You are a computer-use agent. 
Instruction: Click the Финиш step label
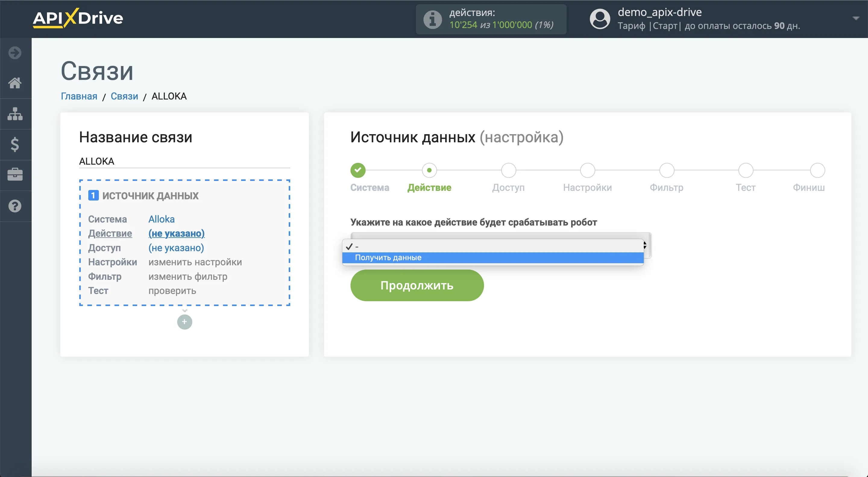(x=809, y=188)
